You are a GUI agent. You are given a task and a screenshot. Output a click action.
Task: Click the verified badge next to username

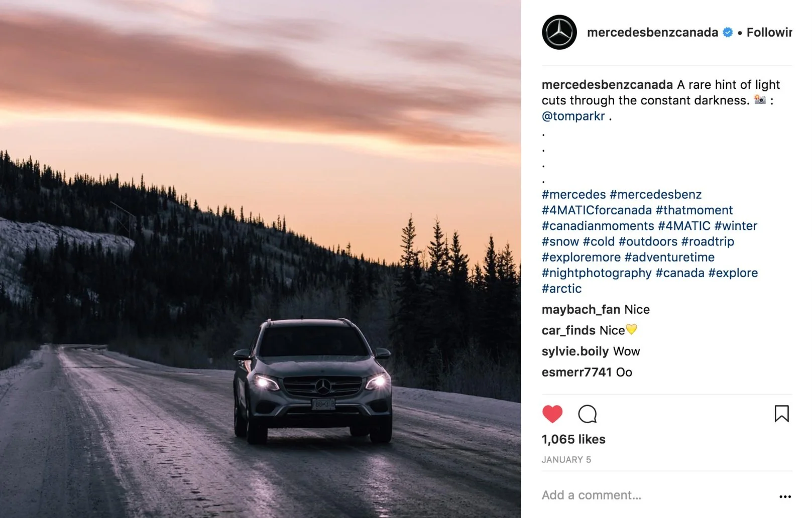pyautogui.click(x=728, y=33)
